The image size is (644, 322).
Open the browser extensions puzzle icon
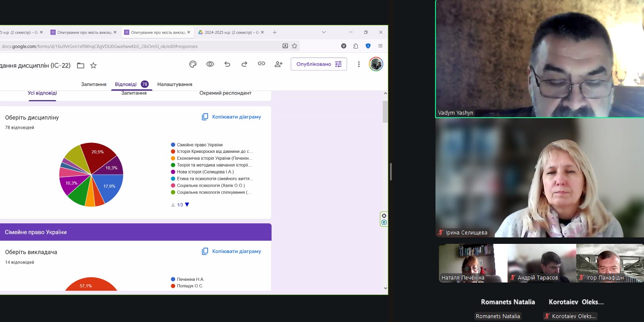(x=356, y=46)
